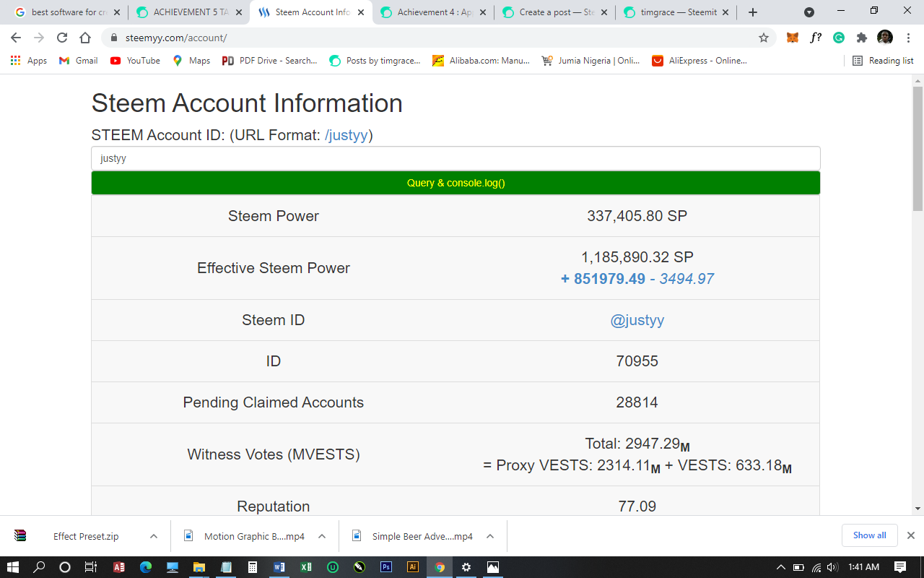Screen dimensions: 924x578
Task: View site info via padlock icon
Action: click(x=114, y=38)
